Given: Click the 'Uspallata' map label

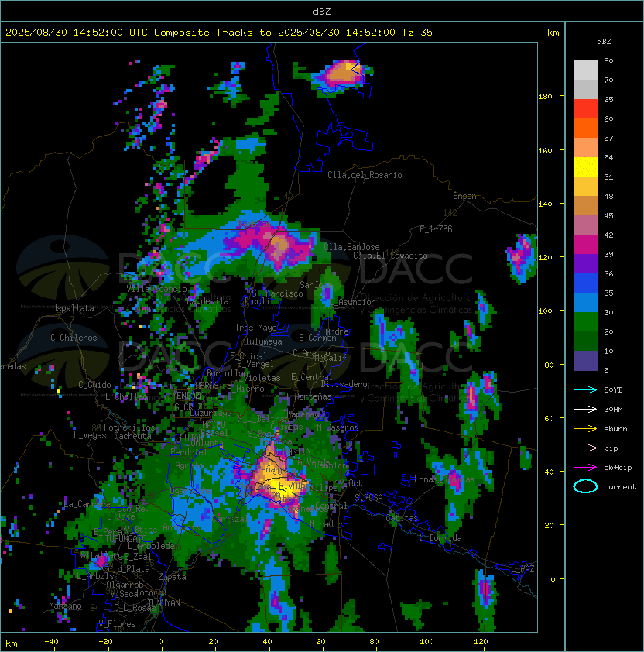Looking at the screenshot, I should click(x=73, y=308).
